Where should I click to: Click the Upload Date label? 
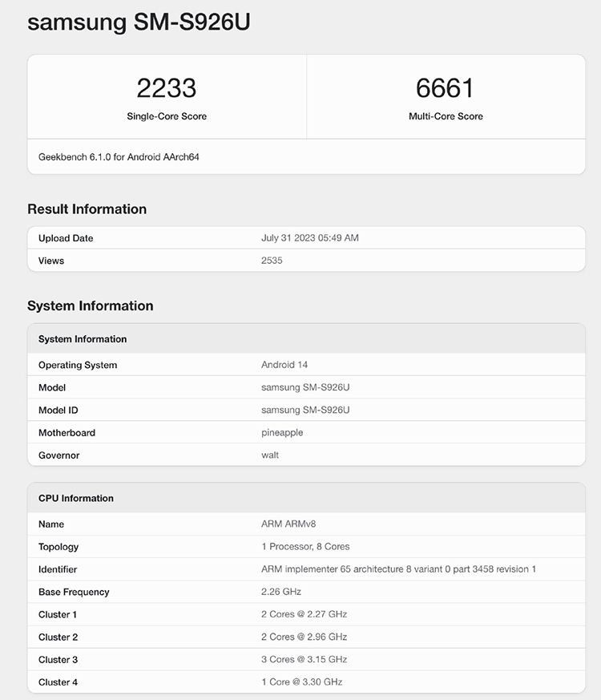click(x=66, y=238)
